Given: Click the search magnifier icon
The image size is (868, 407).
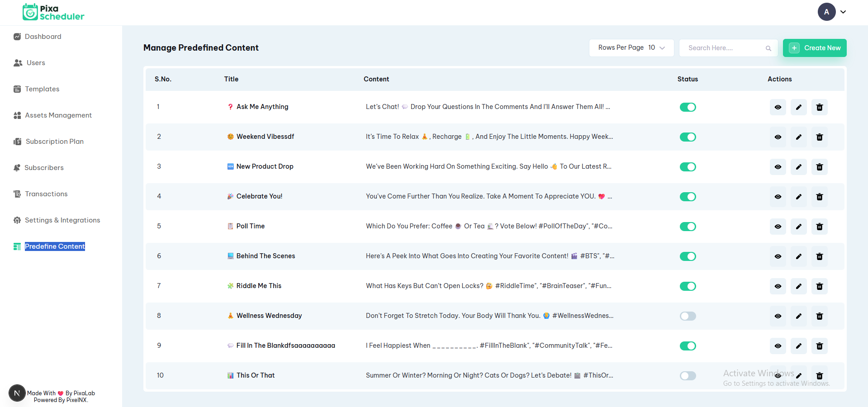Looking at the screenshot, I should tap(768, 48).
